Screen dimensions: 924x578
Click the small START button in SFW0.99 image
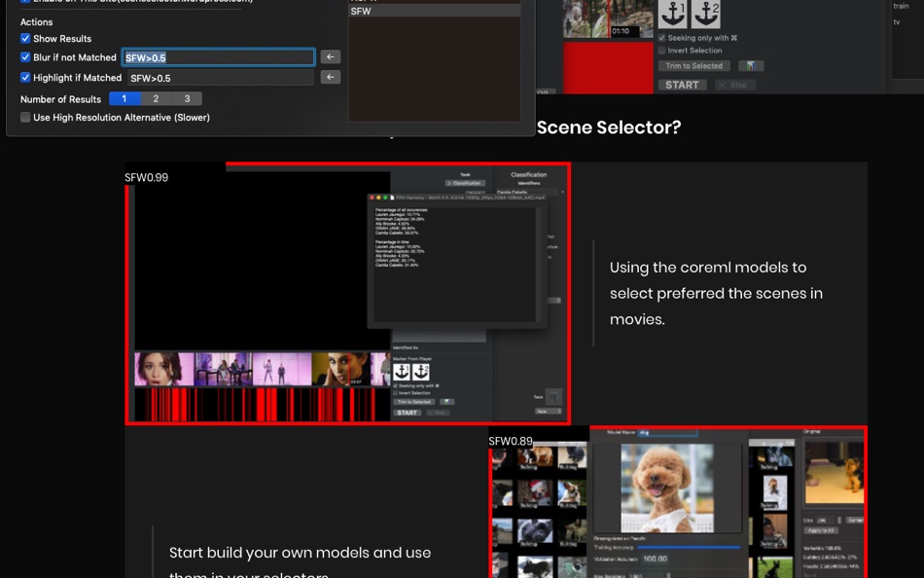click(407, 413)
